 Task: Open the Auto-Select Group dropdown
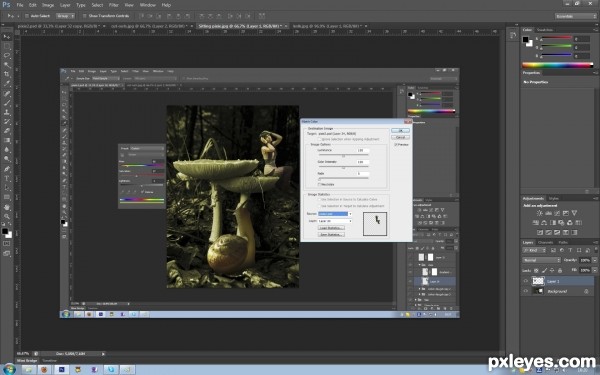click(x=65, y=16)
